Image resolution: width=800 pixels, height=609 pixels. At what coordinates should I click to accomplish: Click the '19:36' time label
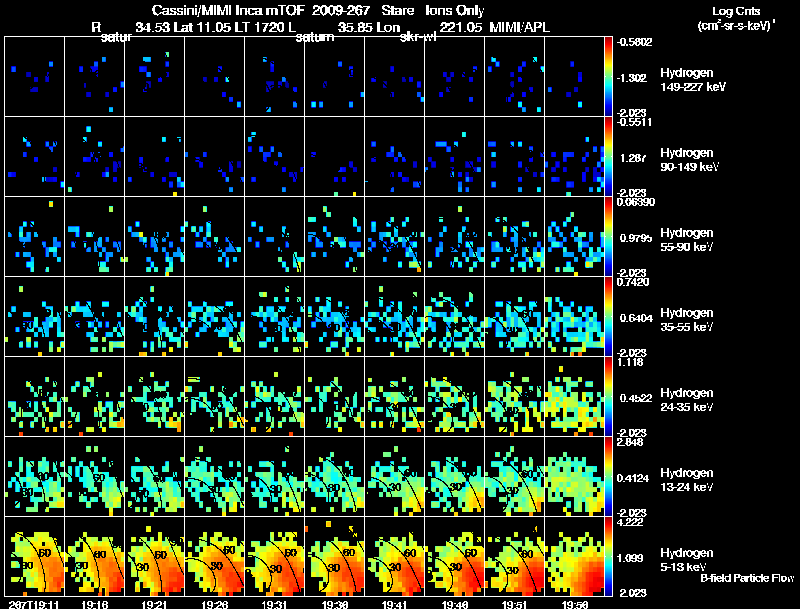[x=334, y=604]
